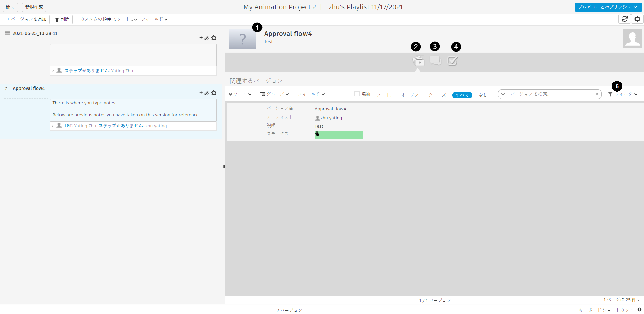
Task: Select the 2021-06-25_10-38-11 version title
Action: point(35,33)
